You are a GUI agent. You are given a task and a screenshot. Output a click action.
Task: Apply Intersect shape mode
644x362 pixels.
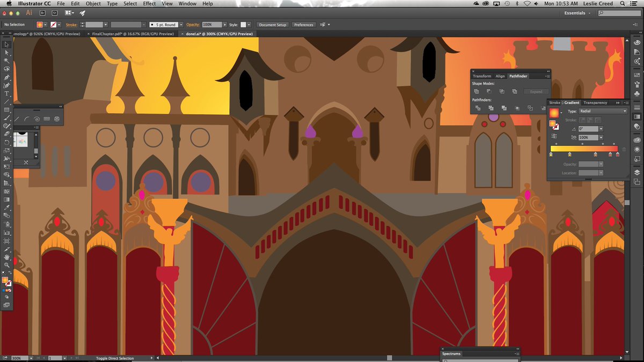502,91
